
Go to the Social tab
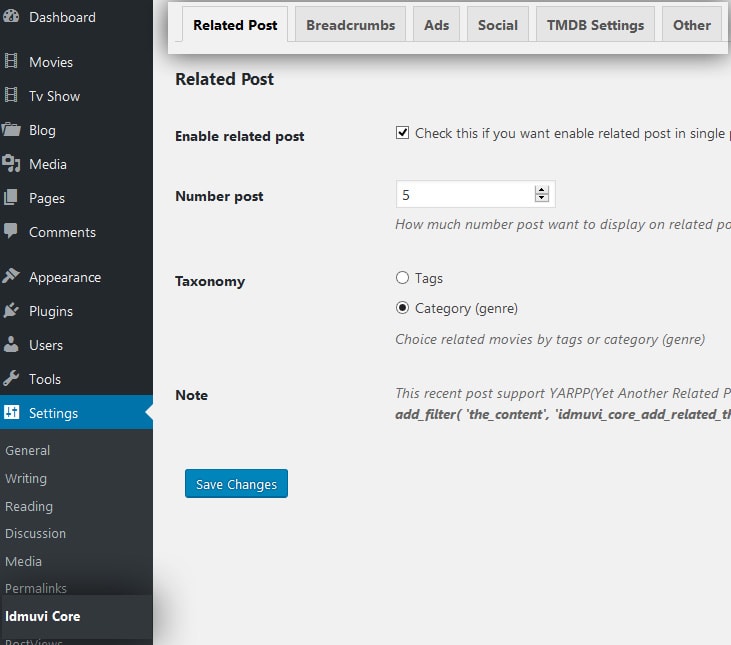497,25
